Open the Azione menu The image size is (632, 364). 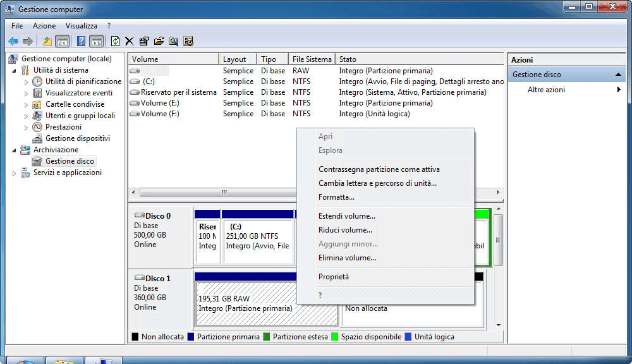(44, 26)
